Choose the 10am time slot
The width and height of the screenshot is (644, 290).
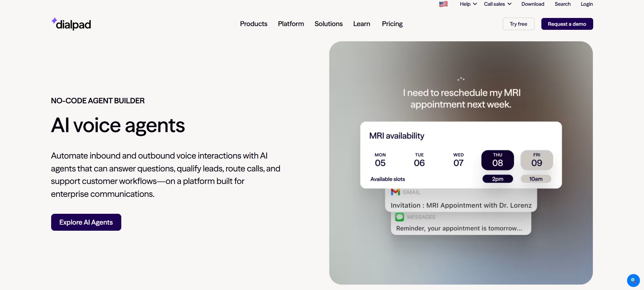click(536, 179)
